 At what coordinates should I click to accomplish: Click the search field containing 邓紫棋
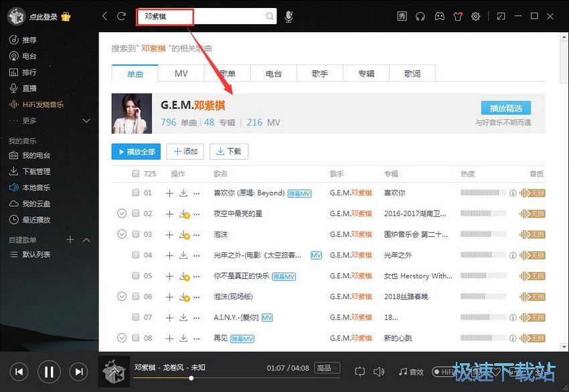(206, 16)
